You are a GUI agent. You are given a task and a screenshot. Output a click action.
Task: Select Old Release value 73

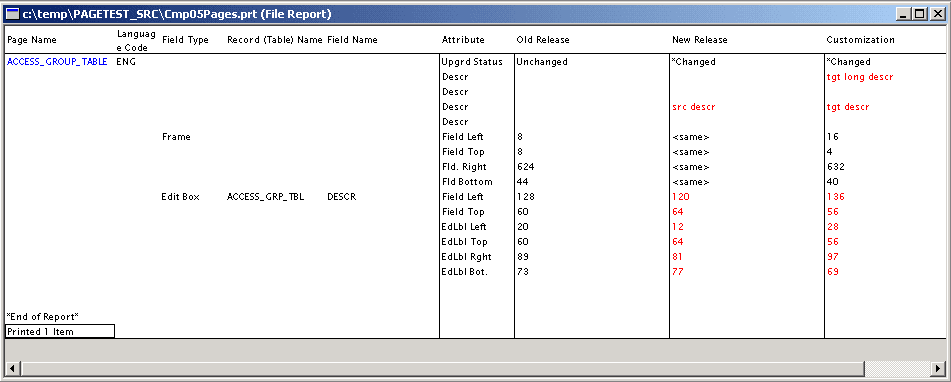523,272
